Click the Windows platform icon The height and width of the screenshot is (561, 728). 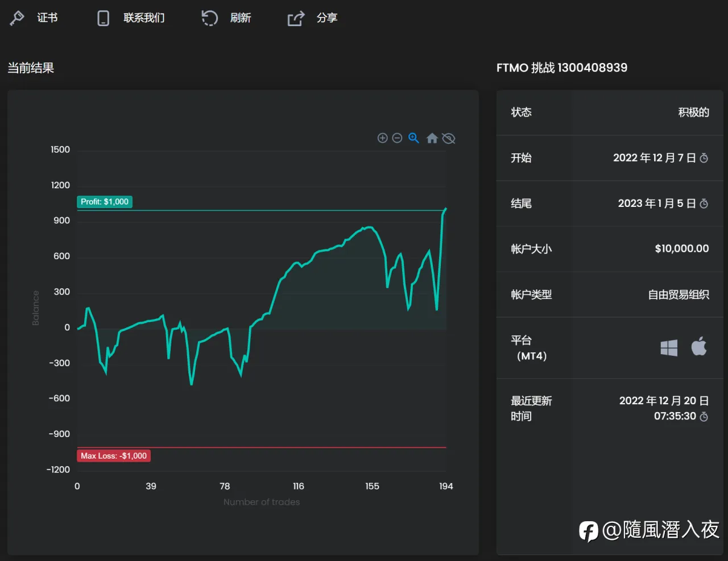click(669, 347)
